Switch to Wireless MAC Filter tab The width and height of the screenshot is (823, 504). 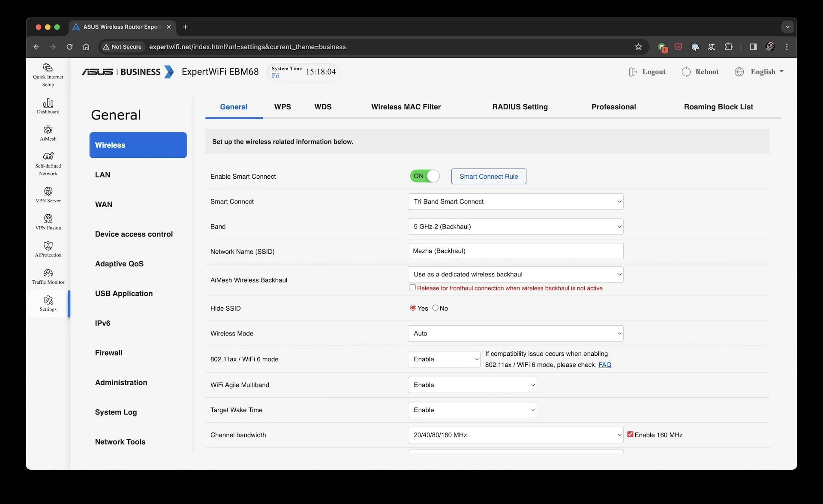(406, 107)
